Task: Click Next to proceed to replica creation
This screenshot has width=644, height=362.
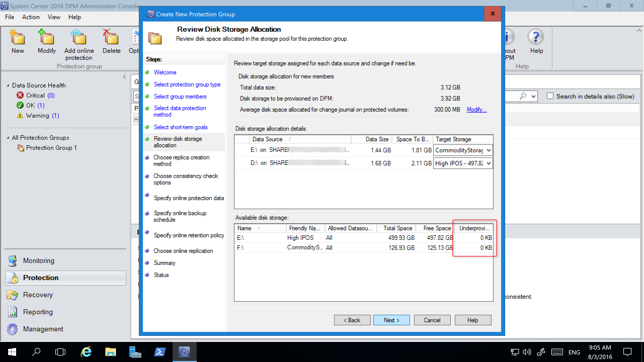Action: click(391, 320)
